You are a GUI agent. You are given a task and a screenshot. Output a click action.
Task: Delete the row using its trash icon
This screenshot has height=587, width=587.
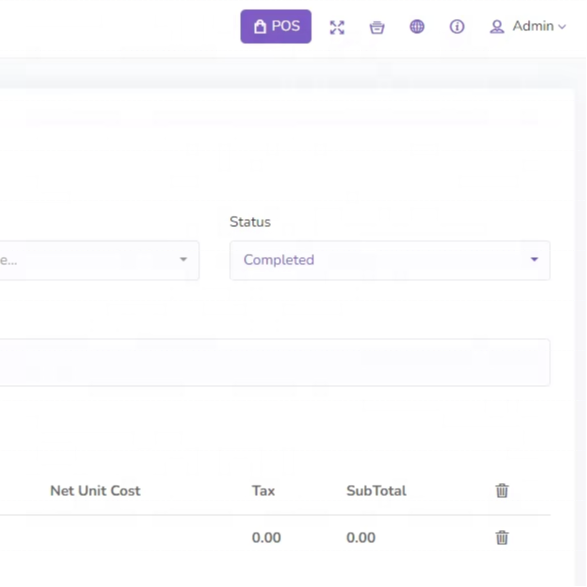click(x=502, y=538)
